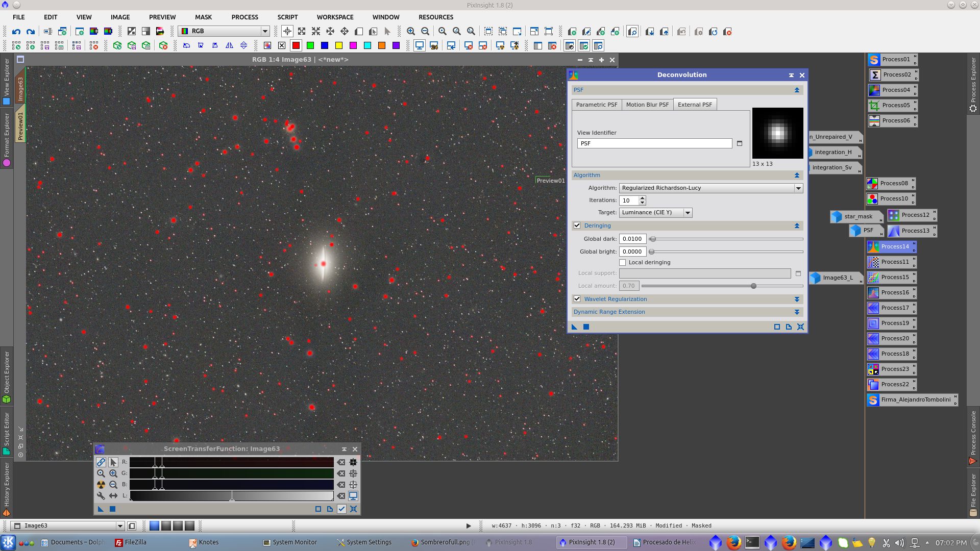
Task: Click the SCRIPT menu
Action: 287,17
